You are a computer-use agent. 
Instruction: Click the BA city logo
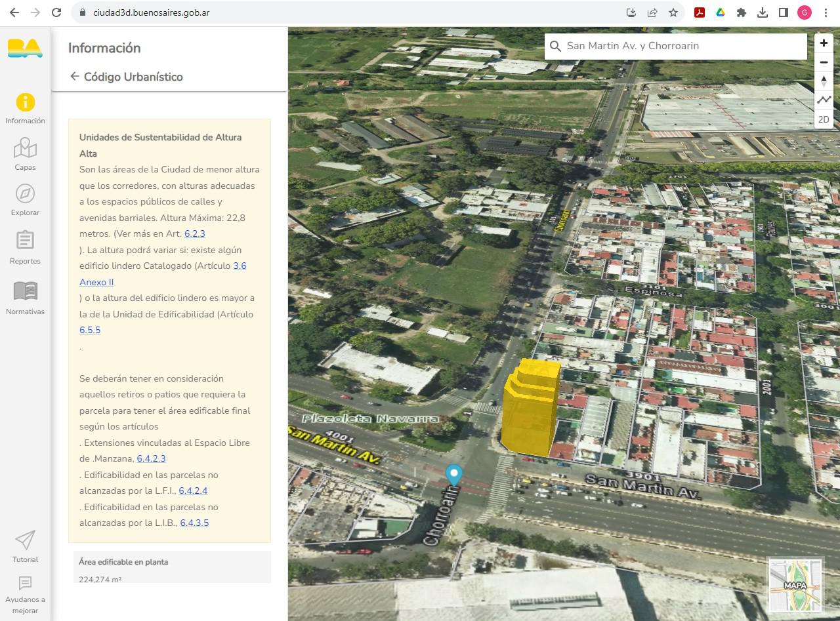(x=25, y=48)
